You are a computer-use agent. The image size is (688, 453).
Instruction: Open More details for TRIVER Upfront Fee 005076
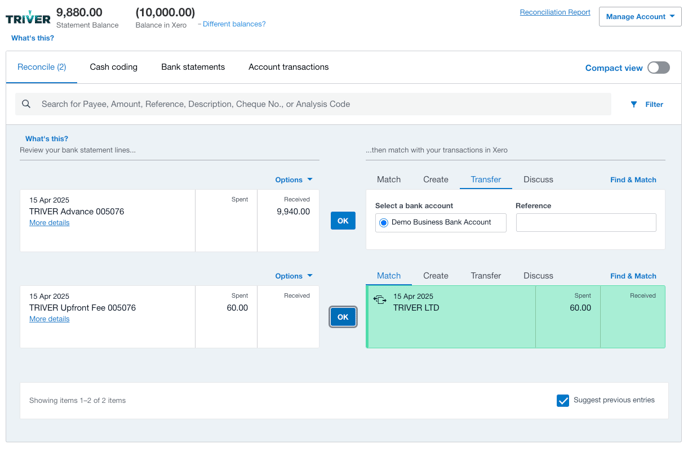click(49, 319)
